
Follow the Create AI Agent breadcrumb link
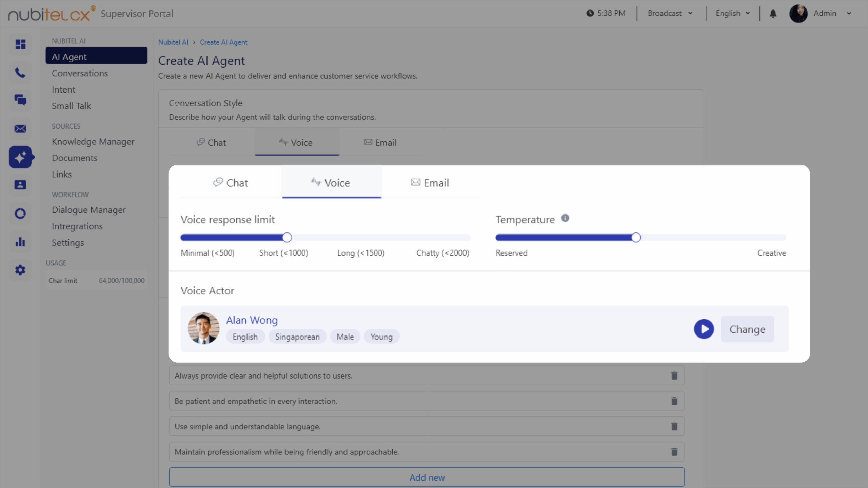click(x=223, y=42)
